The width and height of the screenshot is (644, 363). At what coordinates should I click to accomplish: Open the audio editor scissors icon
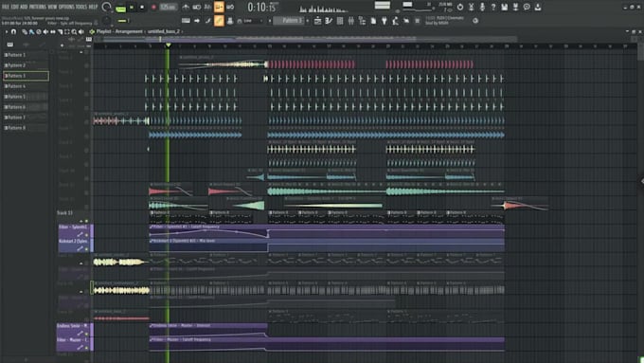471,7
